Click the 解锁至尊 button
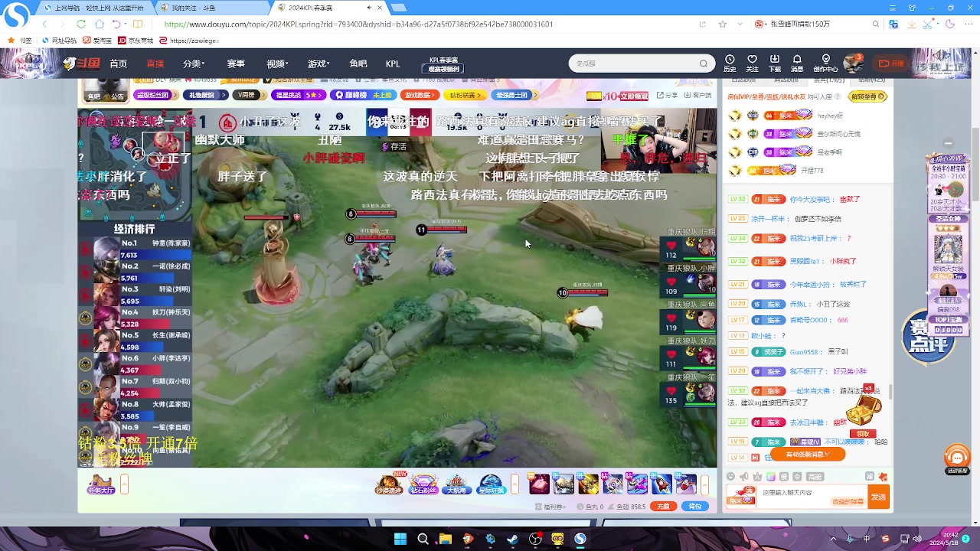 [x=869, y=96]
